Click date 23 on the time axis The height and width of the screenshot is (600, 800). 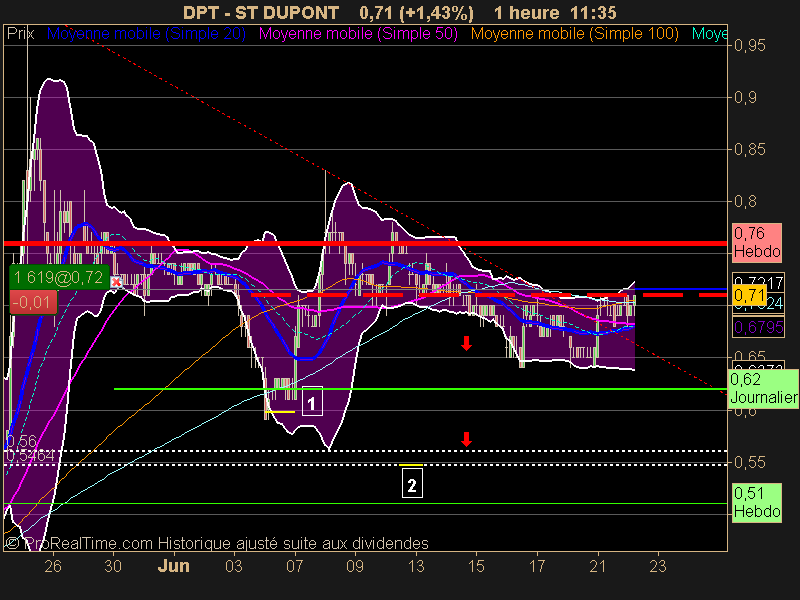pos(658,566)
